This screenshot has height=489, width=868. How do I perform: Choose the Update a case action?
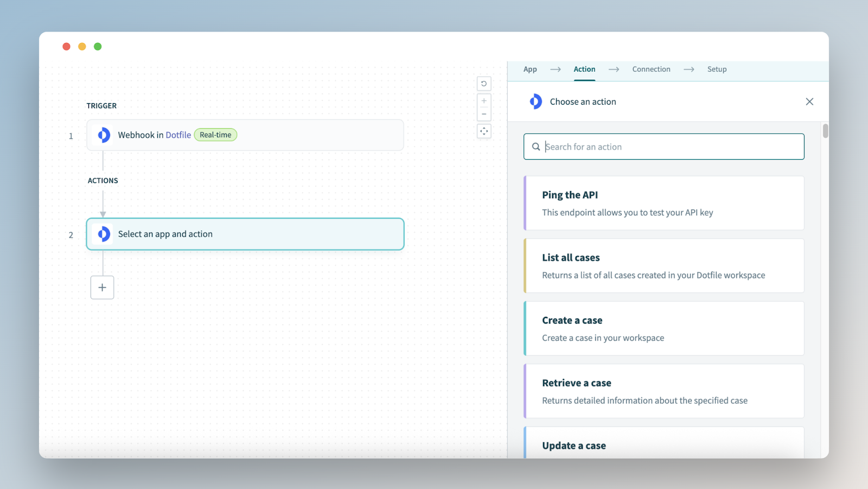pos(663,443)
